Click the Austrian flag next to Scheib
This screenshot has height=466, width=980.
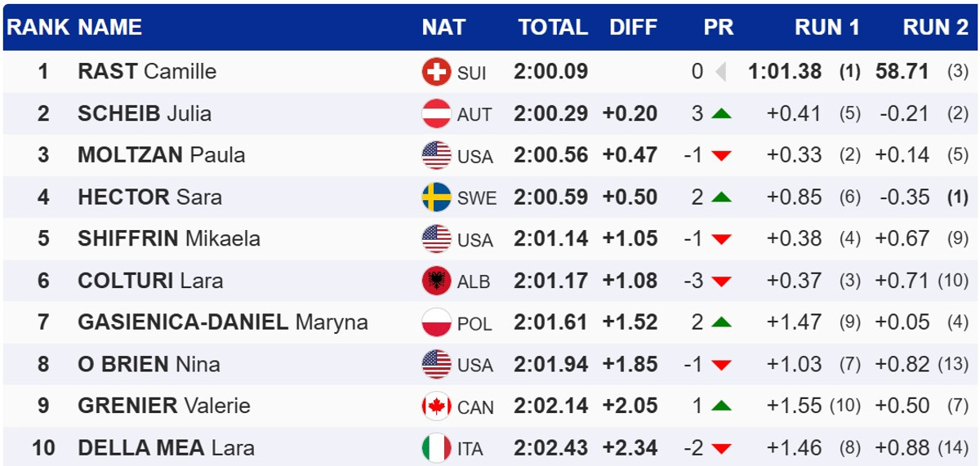[x=436, y=113]
